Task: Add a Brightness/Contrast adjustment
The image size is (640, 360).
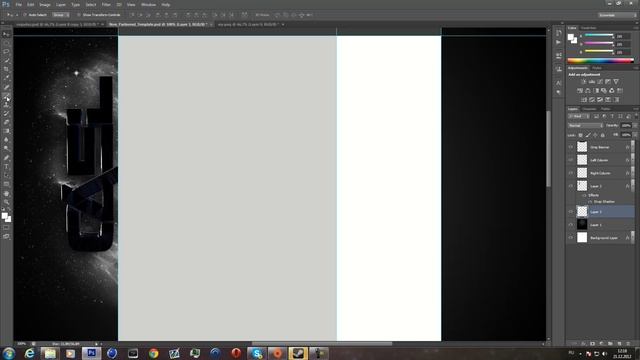Action: [584, 82]
